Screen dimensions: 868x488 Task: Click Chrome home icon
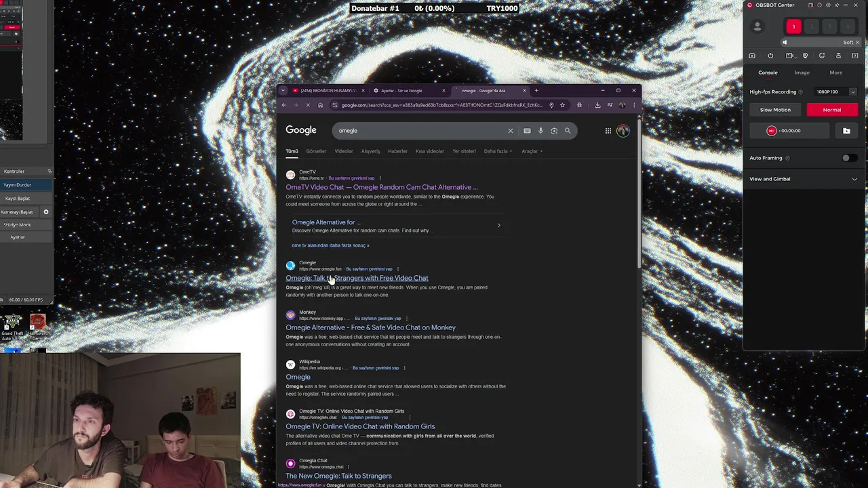320,105
